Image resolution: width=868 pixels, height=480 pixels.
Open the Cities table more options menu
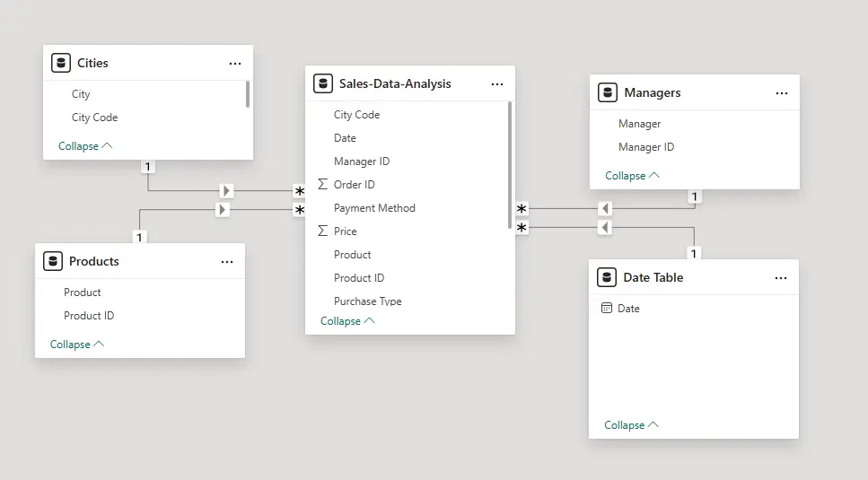234,64
